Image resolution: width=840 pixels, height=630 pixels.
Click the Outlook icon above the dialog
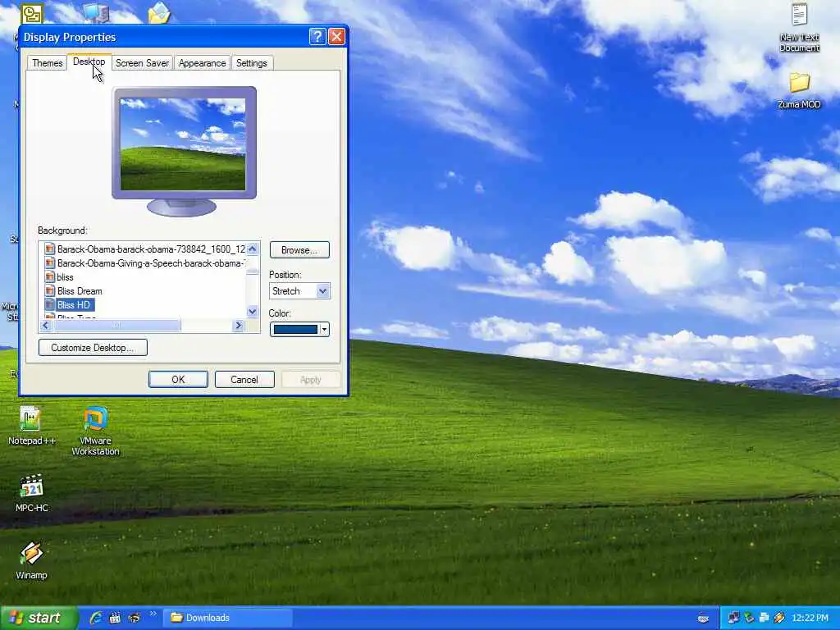click(32, 13)
